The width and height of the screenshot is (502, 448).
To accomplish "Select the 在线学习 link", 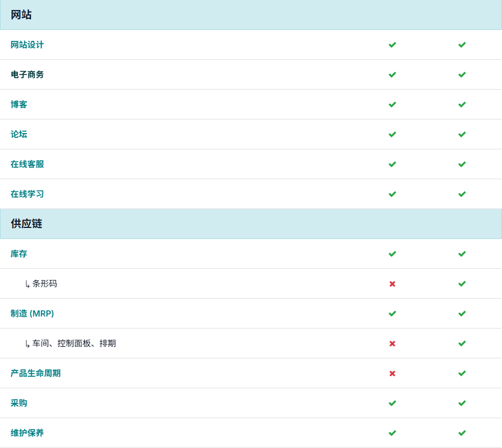I will coord(27,194).
